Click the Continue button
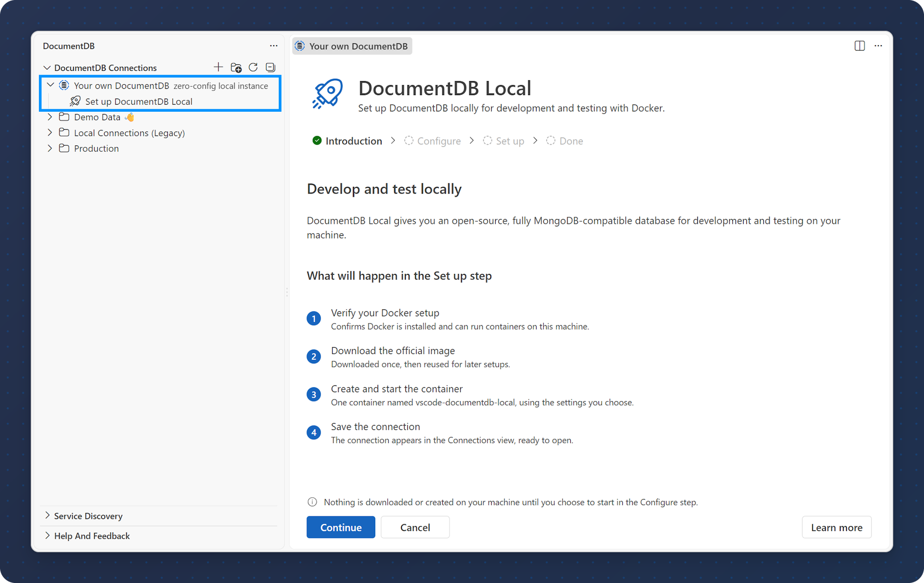 (x=341, y=527)
